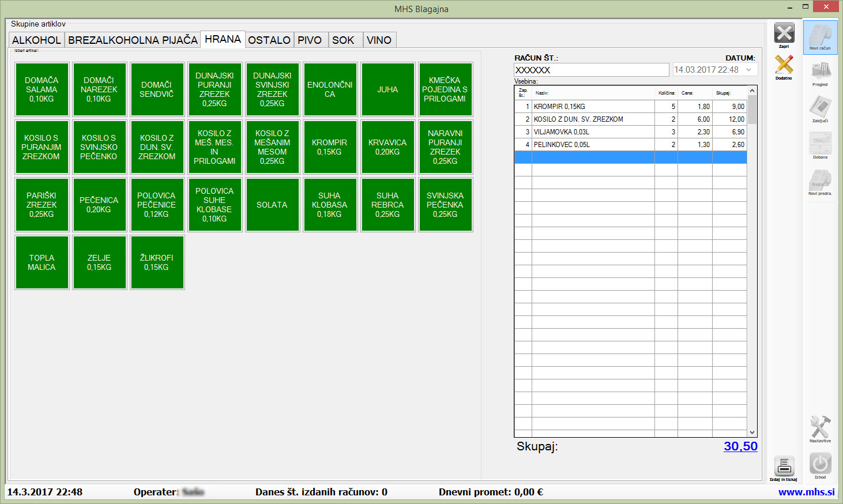Click the bill list scrollbar down arrow
843x504 pixels.
pyautogui.click(x=752, y=432)
